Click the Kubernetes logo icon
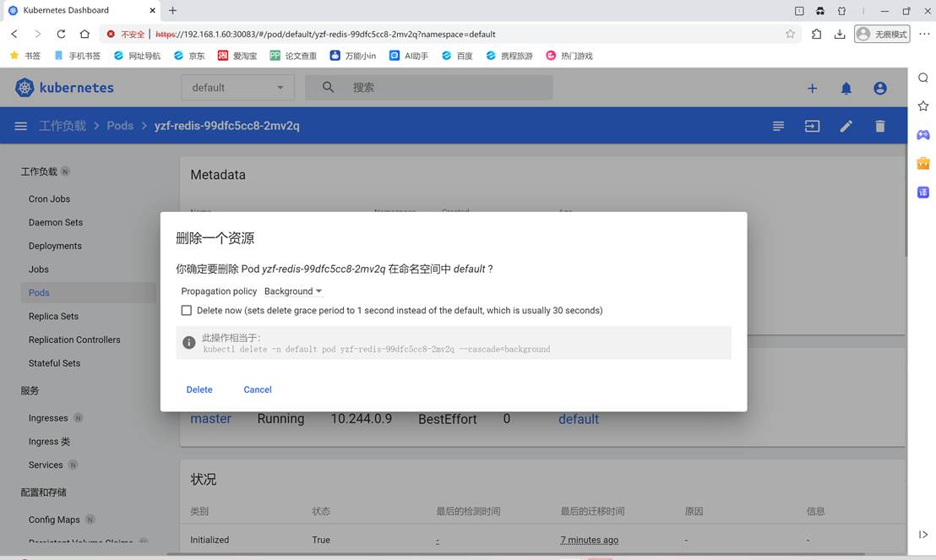Viewport: 936px width, 560px height. coord(24,88)
